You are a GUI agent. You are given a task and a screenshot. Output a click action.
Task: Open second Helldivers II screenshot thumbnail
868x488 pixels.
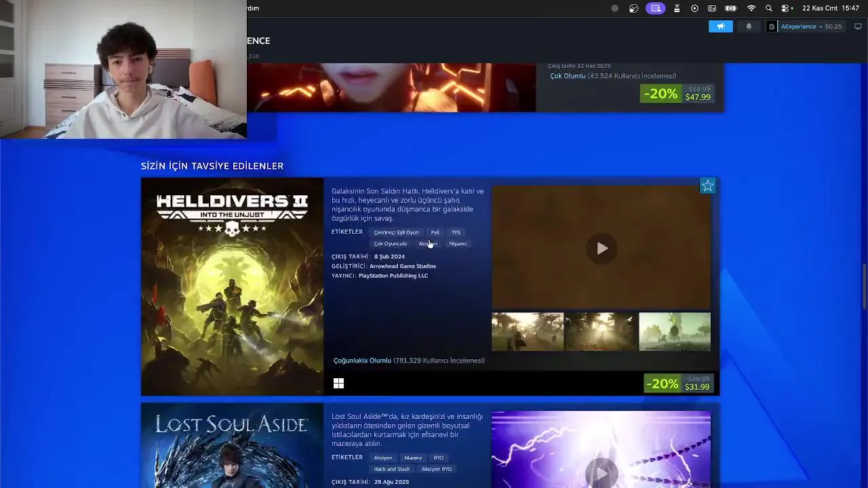[x=601, y=332]
